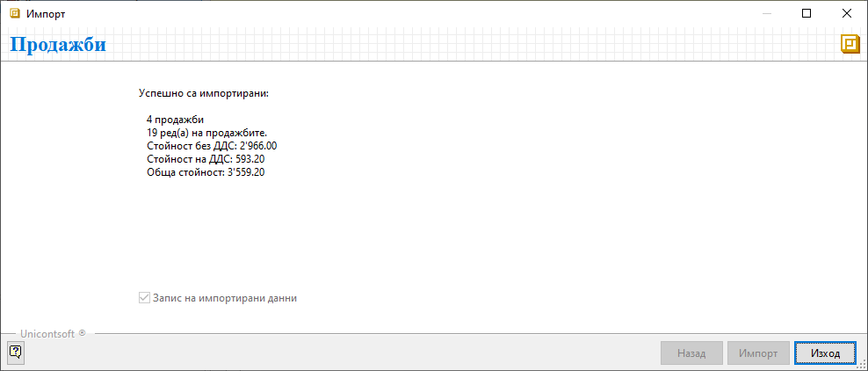This screenshot has width=868, height=371.
Task: Select the 4 продажби line
Action: [176, 120]
